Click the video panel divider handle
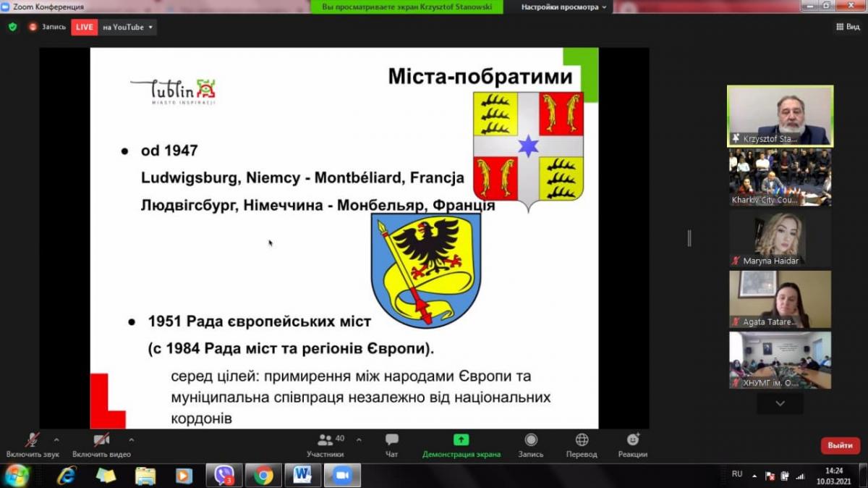Viewport: 868px width, 488px height. [x=689, y=238]
